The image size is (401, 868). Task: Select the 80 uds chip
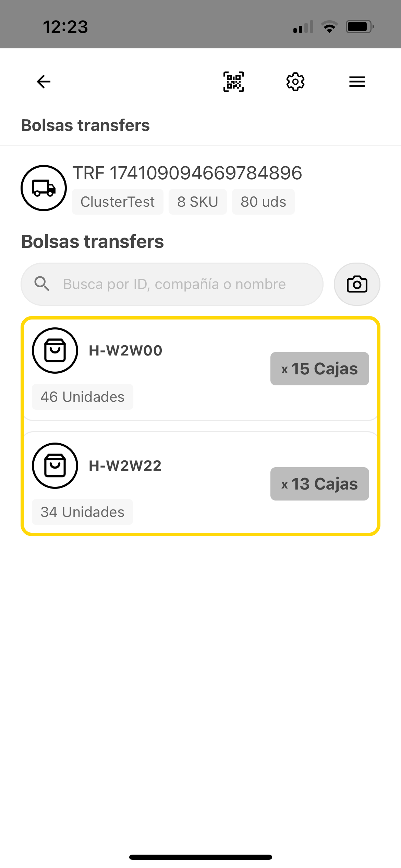tap(263, 202)
